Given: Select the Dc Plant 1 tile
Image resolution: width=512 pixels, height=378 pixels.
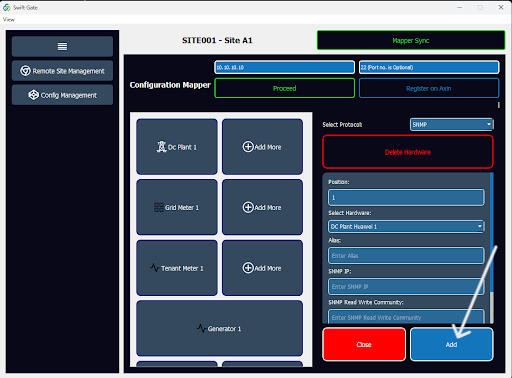Looking at the screenshot, I should tap(177, 147).
